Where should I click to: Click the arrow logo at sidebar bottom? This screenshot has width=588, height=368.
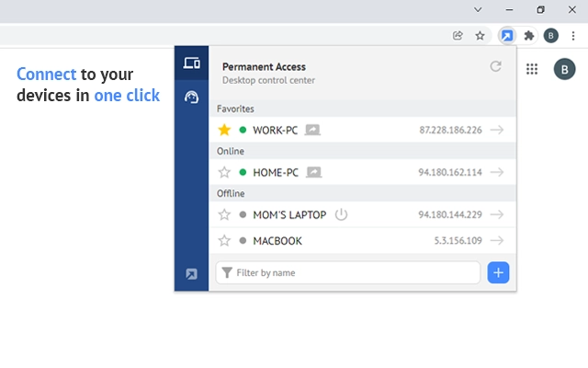(191, 273)
